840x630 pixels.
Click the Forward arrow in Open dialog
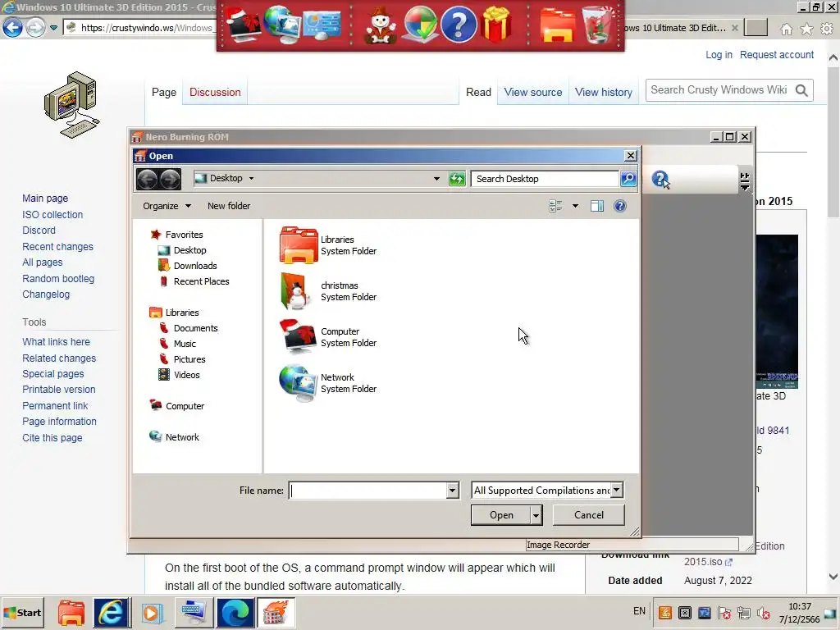click(x=171, y=179)
